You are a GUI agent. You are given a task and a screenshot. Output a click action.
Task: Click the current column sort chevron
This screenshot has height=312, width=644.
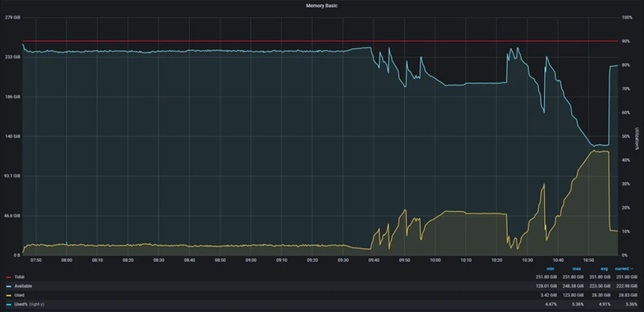pos(631,268)
